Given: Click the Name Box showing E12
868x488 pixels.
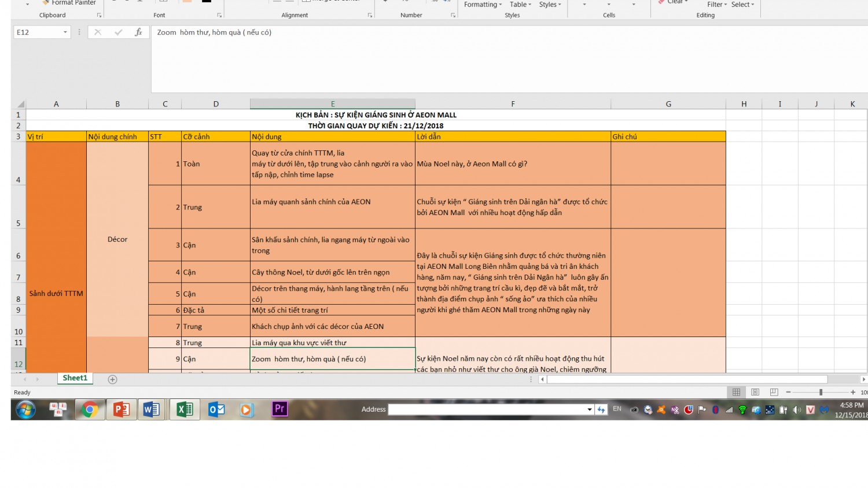Looking at the screenshot, I should 38,32.
